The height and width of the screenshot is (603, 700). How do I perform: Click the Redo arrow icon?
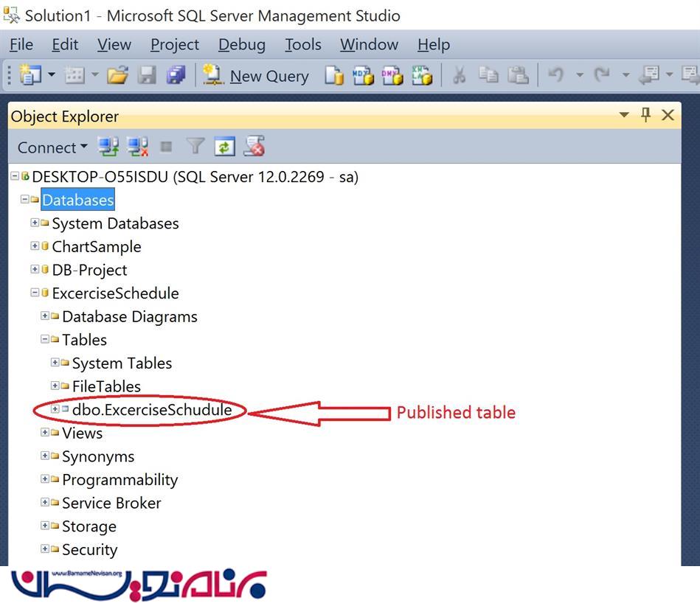tap(602, 74)
